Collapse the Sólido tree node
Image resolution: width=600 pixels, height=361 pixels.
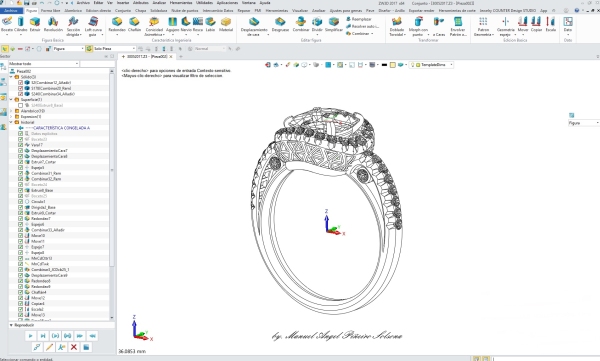(x=11, y=77)
